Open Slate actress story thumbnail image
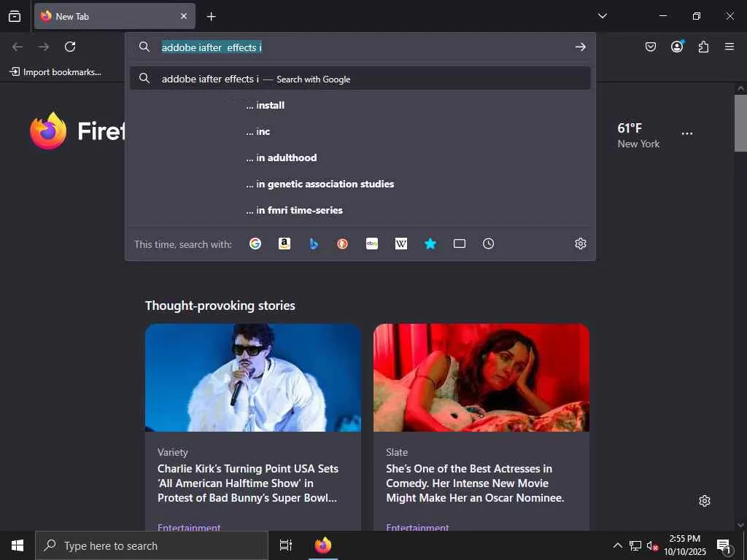The width and height of the screenshot is (747, 560). pyautogui.click(x=481, y=378)
